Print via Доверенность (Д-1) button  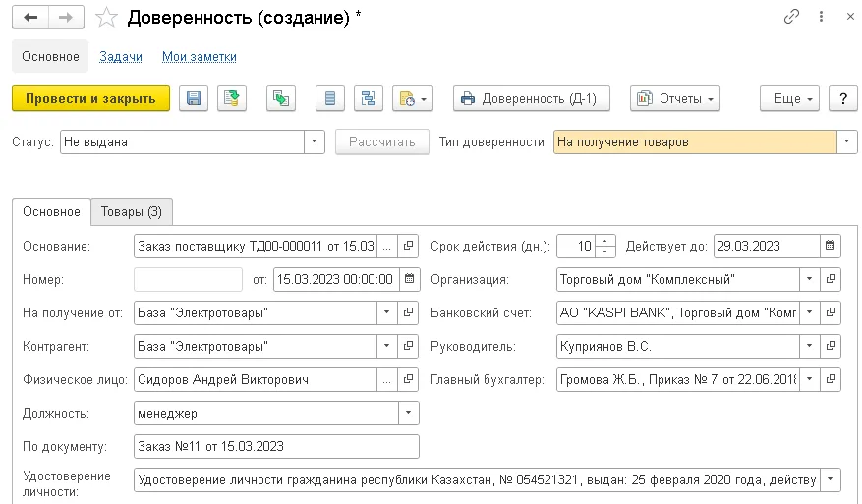click(532, 99)
